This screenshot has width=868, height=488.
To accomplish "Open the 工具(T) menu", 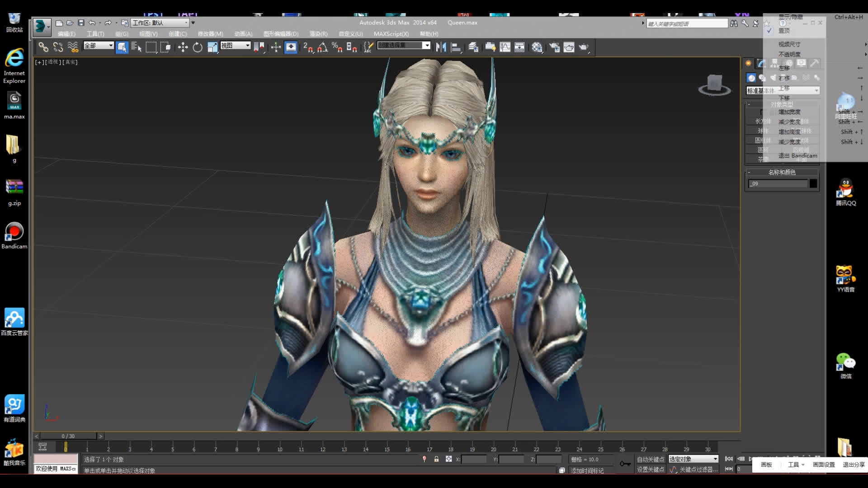I will pos(95,34).
